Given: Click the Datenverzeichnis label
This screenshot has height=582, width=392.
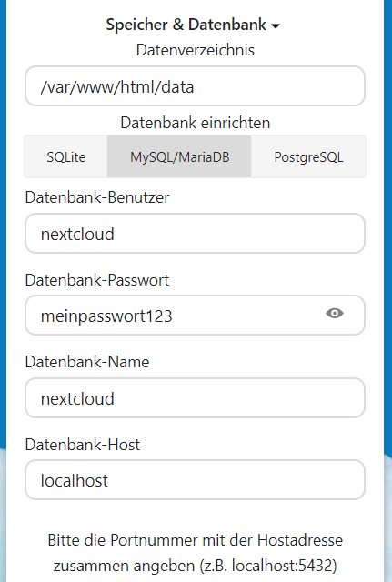Looking at the screenshot, I should 196,50.
